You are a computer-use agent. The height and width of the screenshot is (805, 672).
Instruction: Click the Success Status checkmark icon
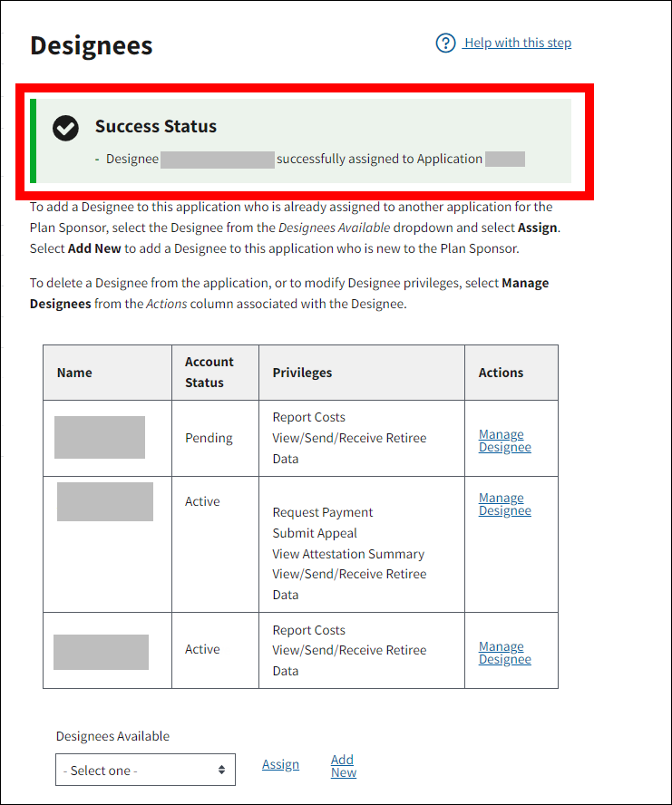[x=65, y=128]
